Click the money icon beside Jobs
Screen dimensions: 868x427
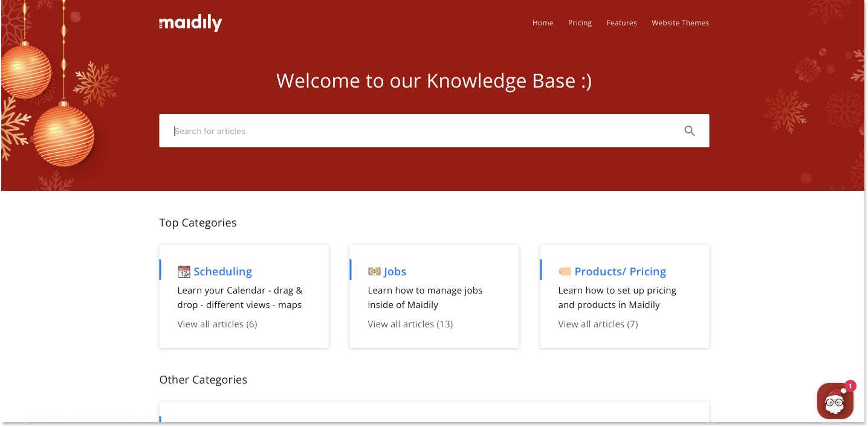(374, 272)
